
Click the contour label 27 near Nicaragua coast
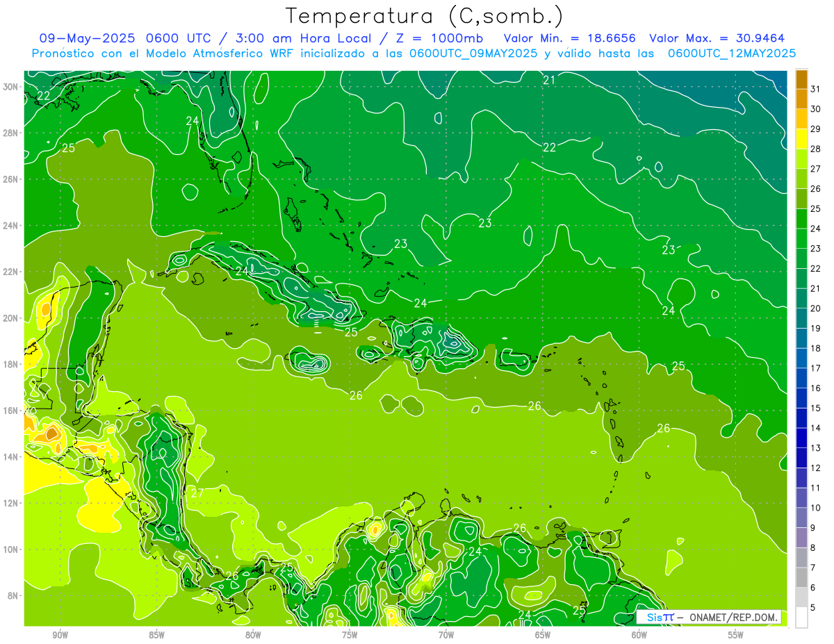(x=197, y=493)
